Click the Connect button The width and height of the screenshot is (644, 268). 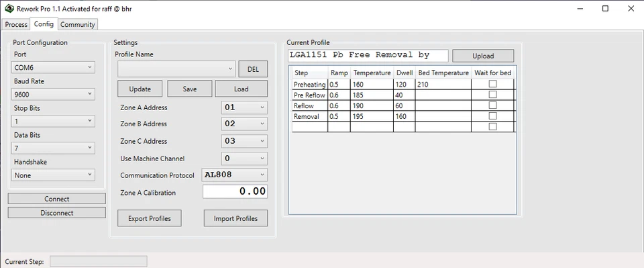[56, 199]
